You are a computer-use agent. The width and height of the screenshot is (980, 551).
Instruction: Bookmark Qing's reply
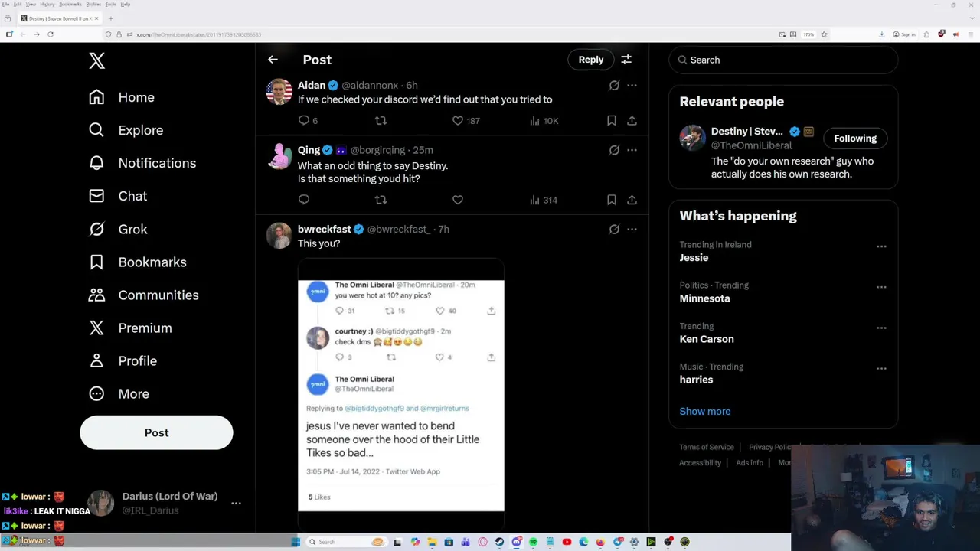click(x=611, y=200)
